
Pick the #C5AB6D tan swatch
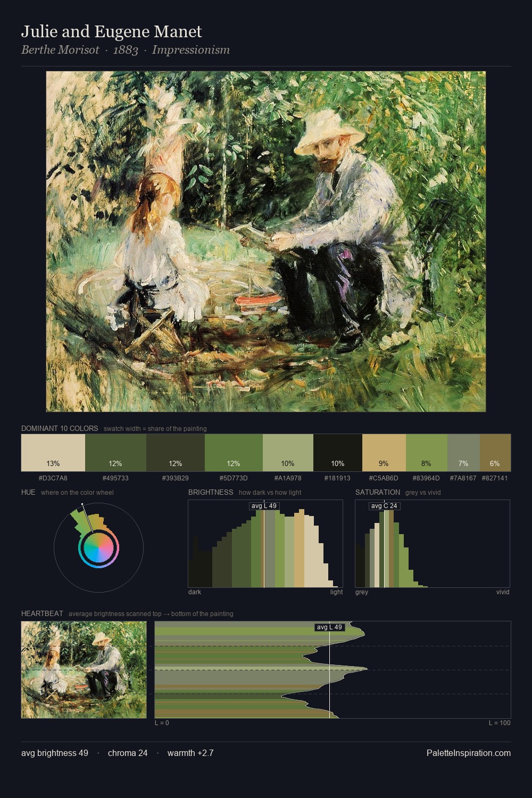384,453
